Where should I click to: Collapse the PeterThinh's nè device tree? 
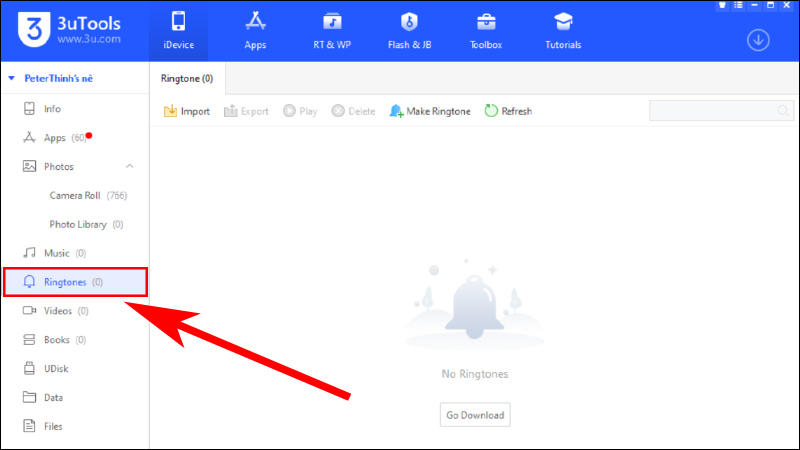pos(12,78)
